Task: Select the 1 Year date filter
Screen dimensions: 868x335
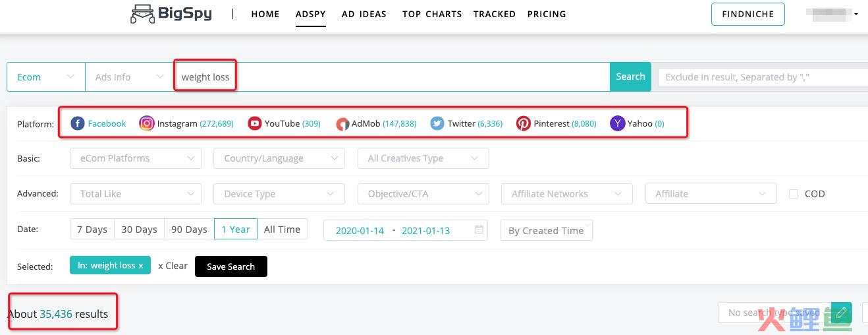Action: (236, 229)
